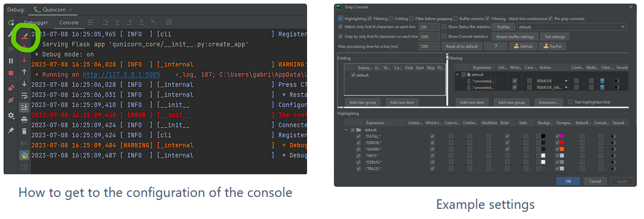Toggle the Folding checkbox
The image size is (644, 219).
pos(391,18)
